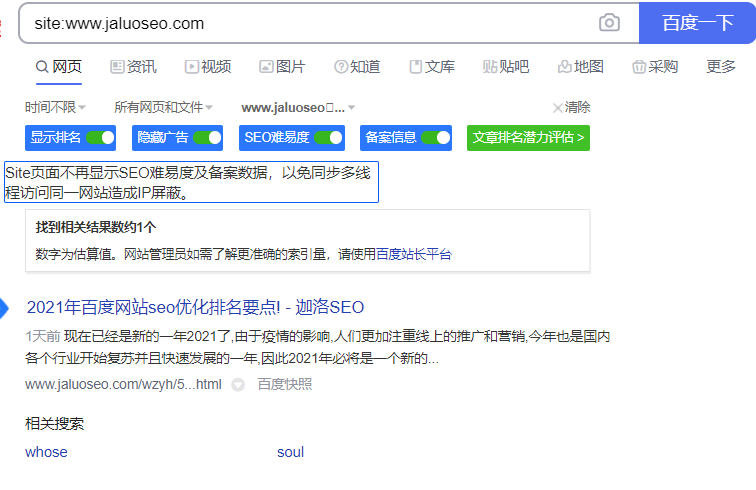Click the magnifier icon beside 网页
The width and height of the screenshot is (756, 490).
[x=42, y=67]
